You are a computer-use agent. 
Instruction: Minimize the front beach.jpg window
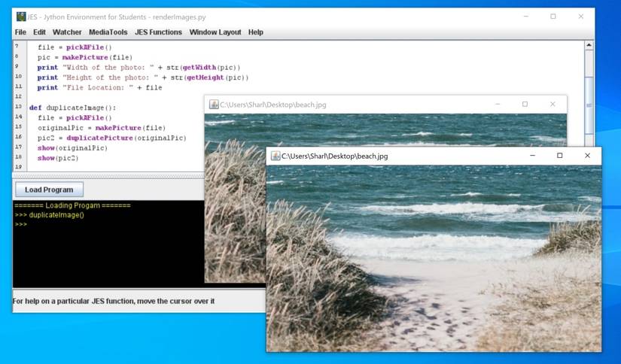click(x=532, y=156)
